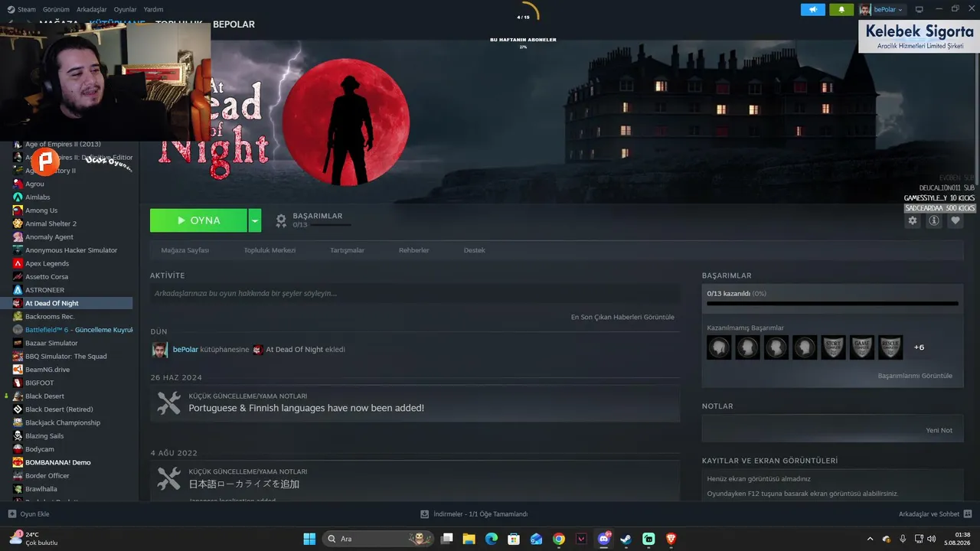Image resolution: width=980 pixels, height=551 pixels.
Task: Click the Rescue Complete achievement badge
Action: (x=890, y=347)
